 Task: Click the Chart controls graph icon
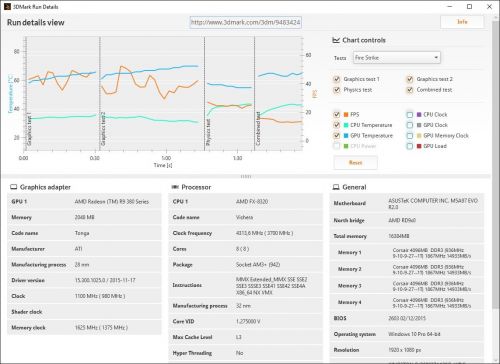pyautogui.click(x=336, y=40)
